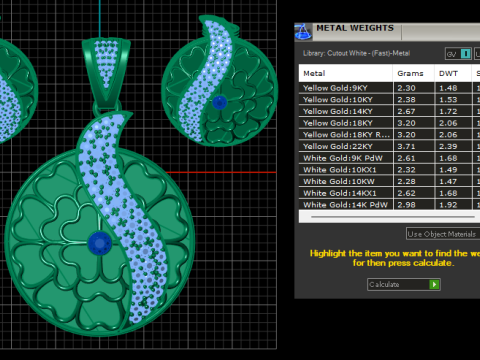Click the 2.30 grams value
This screenshot has width=480, height=360.
(x=406, y=88)
